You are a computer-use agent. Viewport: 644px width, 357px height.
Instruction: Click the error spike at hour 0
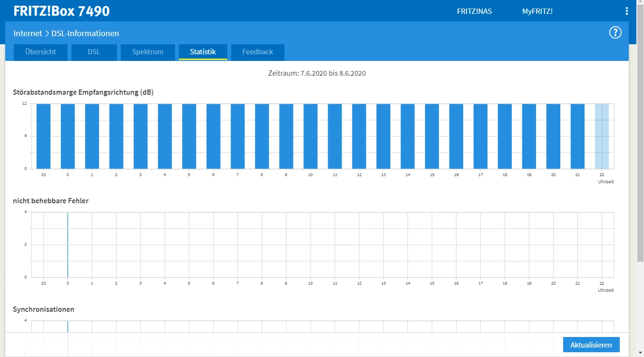68,245
